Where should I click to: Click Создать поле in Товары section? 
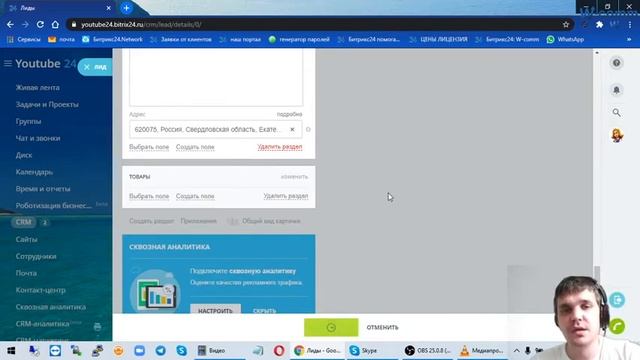pyautogui.click(x=195, y=196)
